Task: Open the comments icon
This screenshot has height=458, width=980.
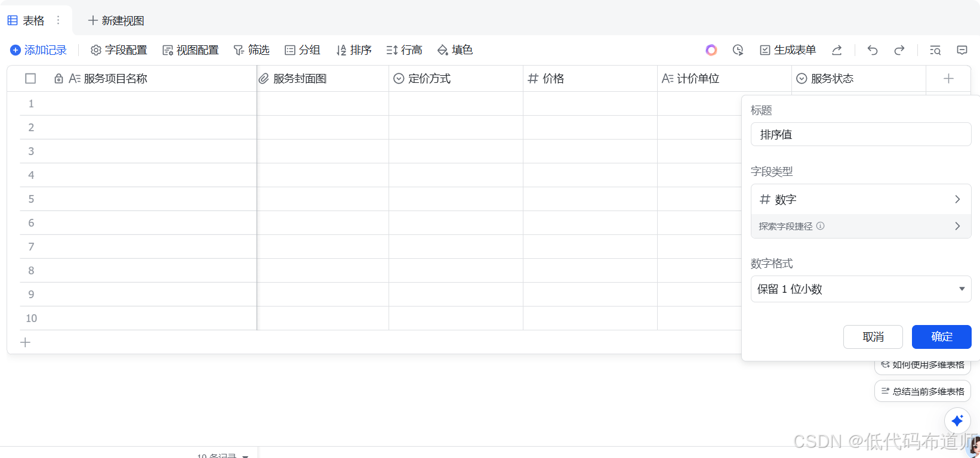Action: click(x=962, y=50)
